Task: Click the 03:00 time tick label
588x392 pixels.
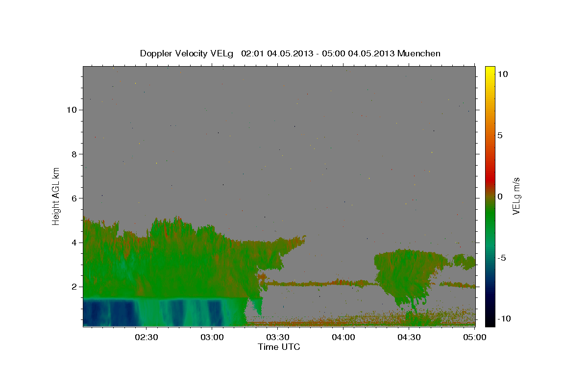Action: [x=212, y=337]
